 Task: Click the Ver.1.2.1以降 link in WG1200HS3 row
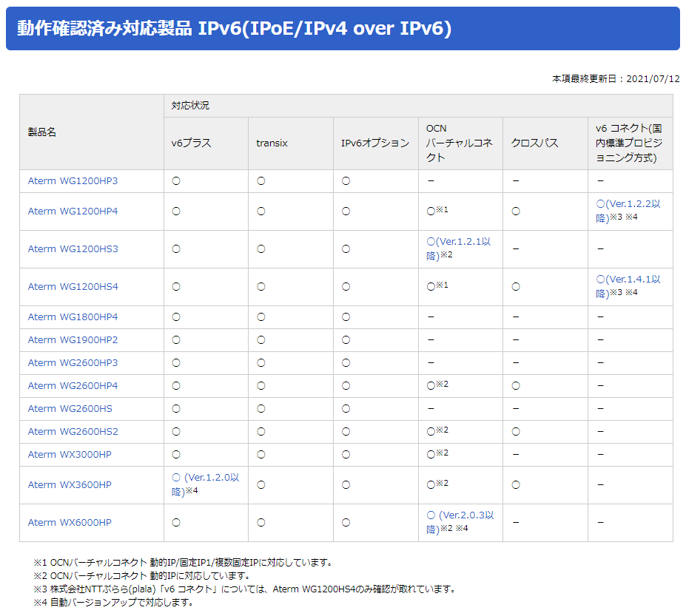(x=458, y=248)
